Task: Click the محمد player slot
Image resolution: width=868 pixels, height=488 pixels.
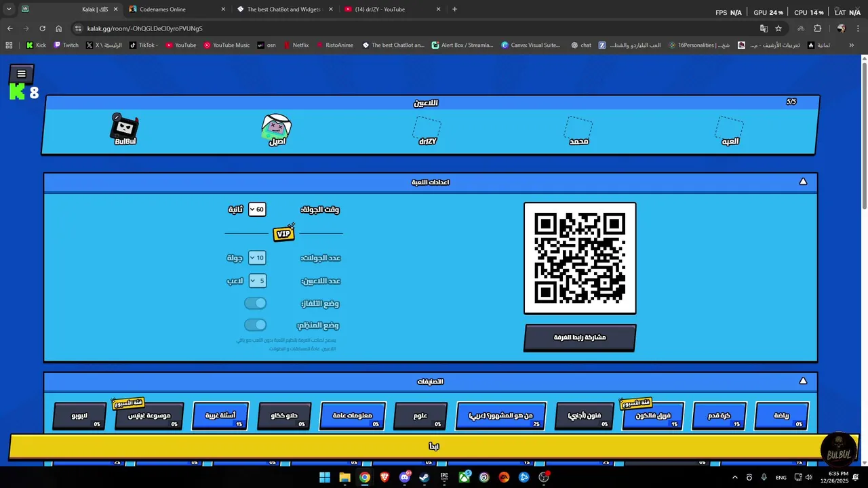Action: pos(578,130)
